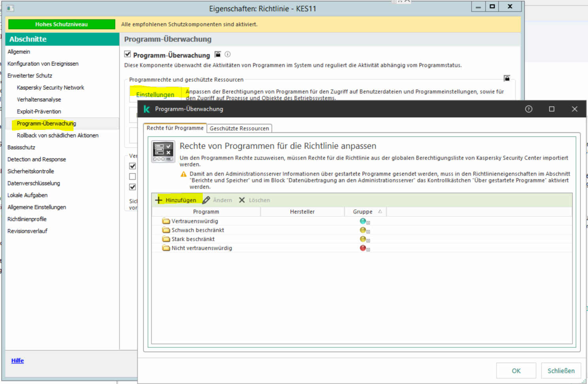Open the info icon next to Programm-Überwachung heading
This screenshot has height=384, width=588.
[x=228, y=54]
